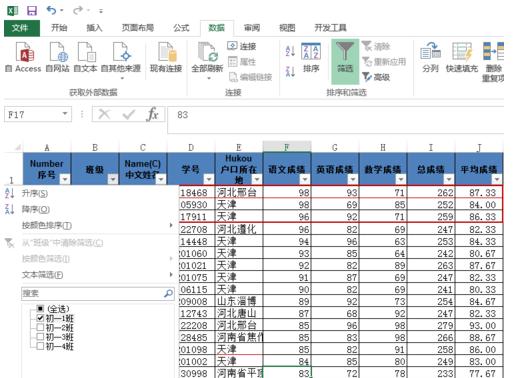518x378 pixels.
Task: Open the custom Sort (排序) dialog
Action: 311,58
